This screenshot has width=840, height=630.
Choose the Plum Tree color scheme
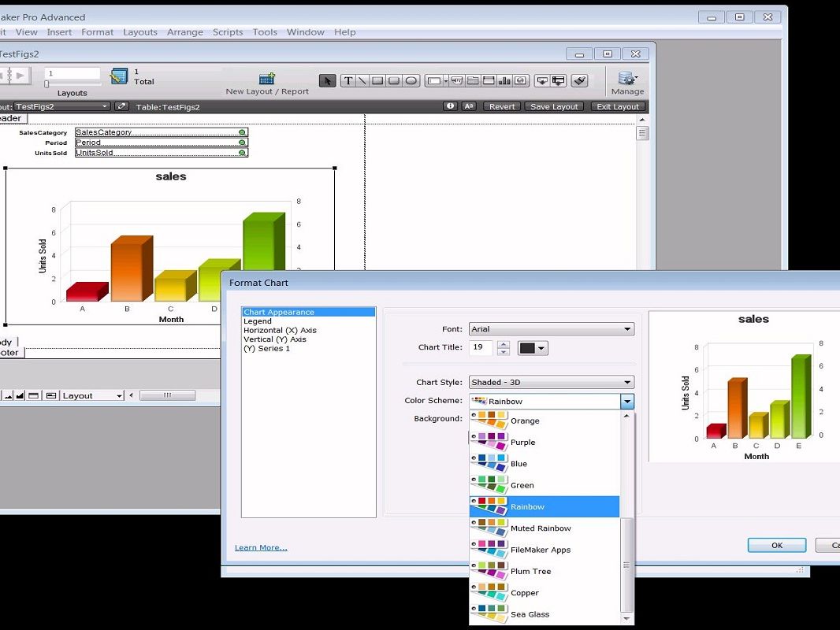[545, 571]
